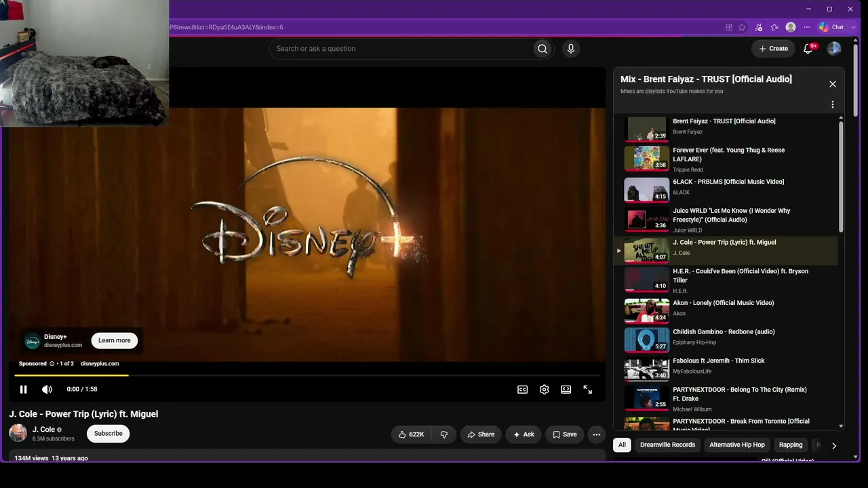Open the YouTube account avatar menu
Screen dimensions: 868x488
click(x=834, y=49)
